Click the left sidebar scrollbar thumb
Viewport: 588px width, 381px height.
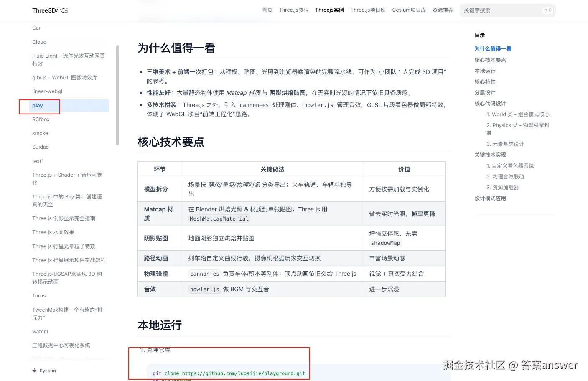[117, 95]
